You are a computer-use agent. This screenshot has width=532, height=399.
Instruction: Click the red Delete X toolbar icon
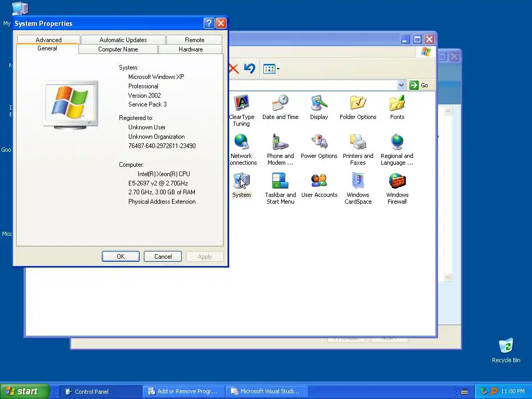(x=233, y=69)
